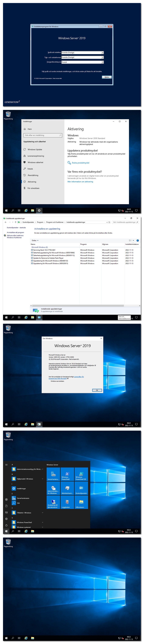Open Pictures icon in Start menu rail

click(6, 512)
